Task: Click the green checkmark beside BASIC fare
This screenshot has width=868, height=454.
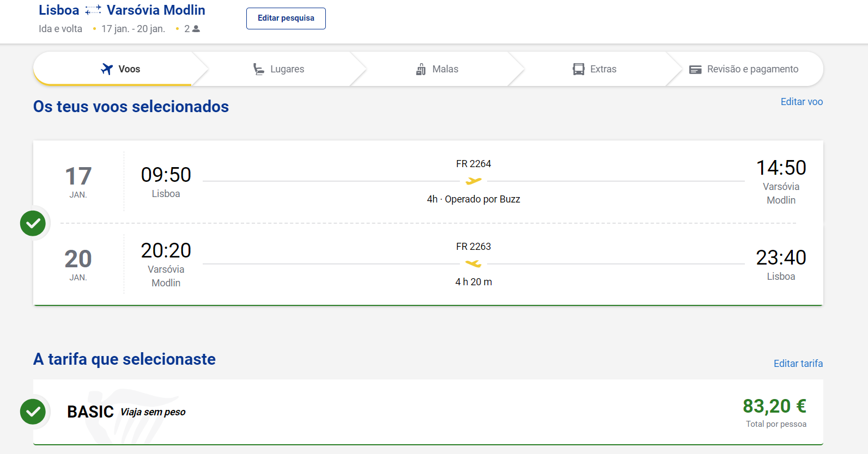Action: click(33, 412)
